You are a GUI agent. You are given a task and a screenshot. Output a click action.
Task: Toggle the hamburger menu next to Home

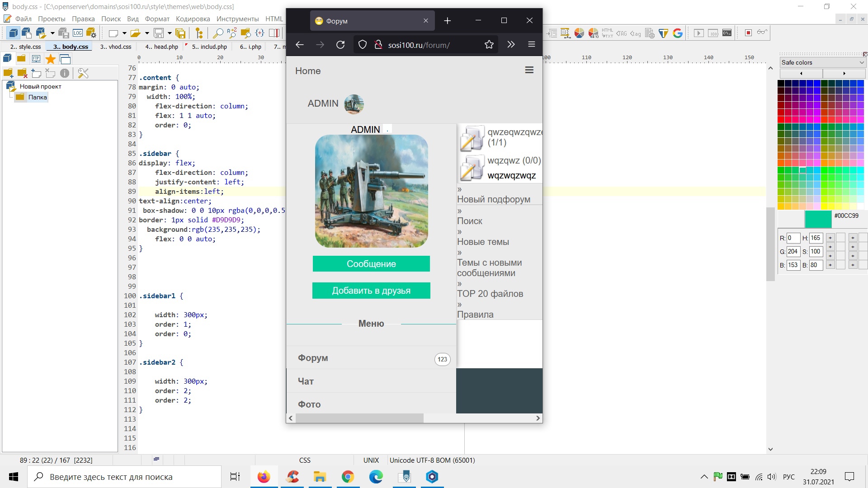(x=529, y=70)
